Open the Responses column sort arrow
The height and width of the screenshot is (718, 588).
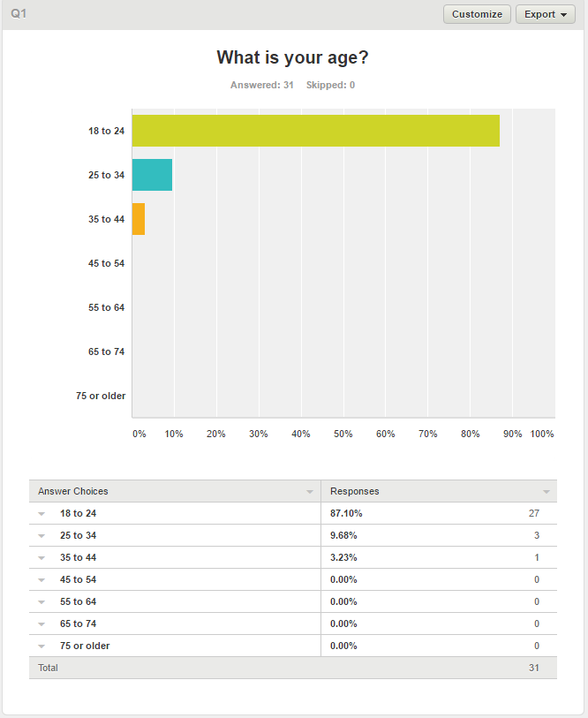(x=547, y=492)
